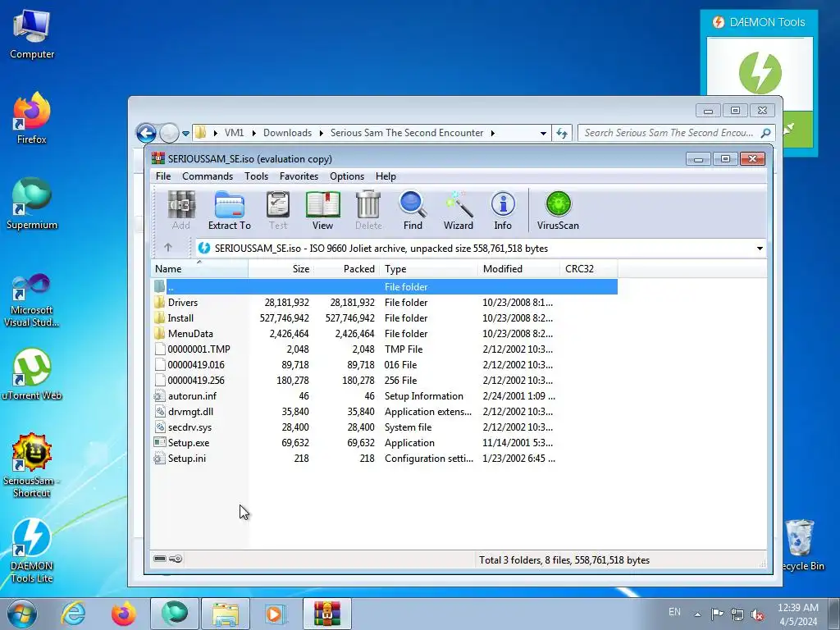Image resolution: width=840 pixels, height=630 pixels.
Task: Sort by the Name column header
Action: click(199, 268)
